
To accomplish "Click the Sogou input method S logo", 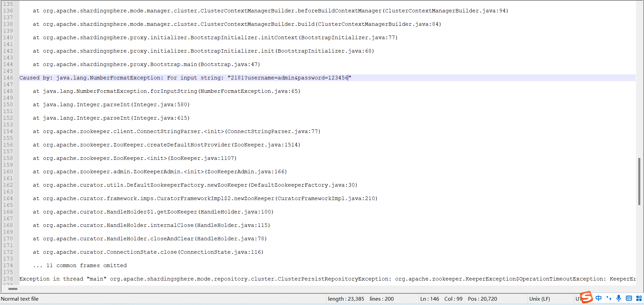I will pos(587,297).
